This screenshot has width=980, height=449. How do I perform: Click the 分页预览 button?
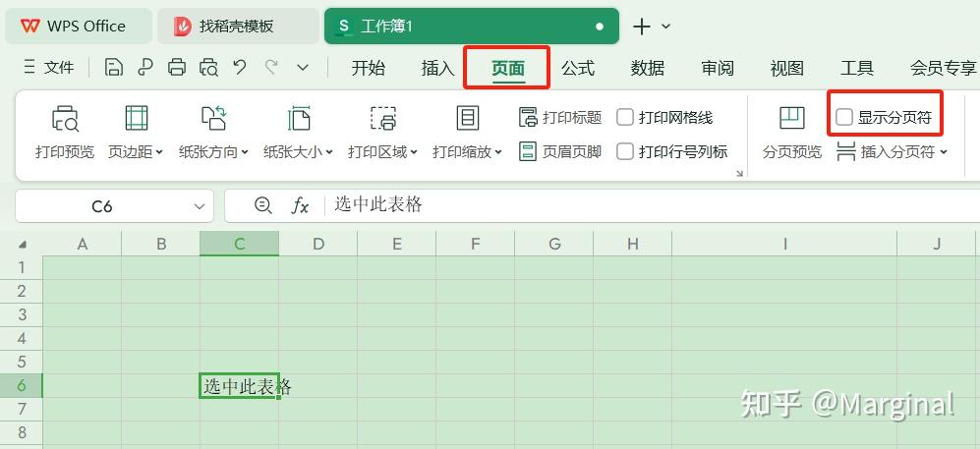(792, 133)
